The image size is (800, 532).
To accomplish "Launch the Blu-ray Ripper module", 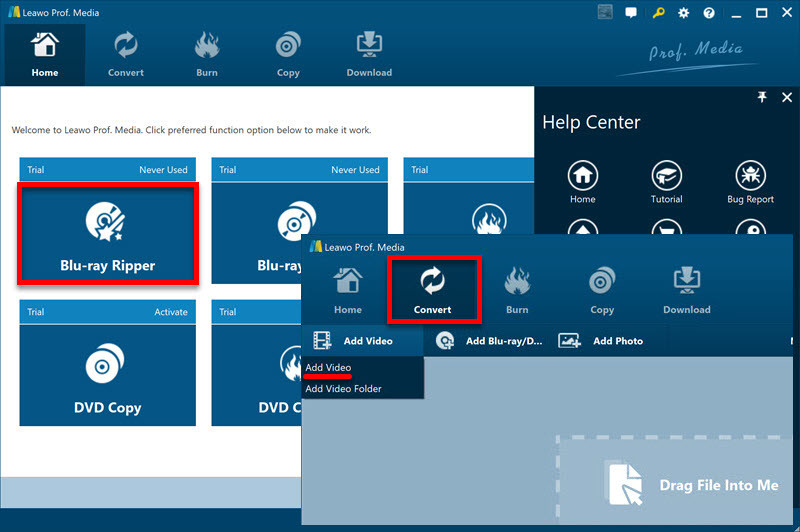I will click(x=108, y=234).
